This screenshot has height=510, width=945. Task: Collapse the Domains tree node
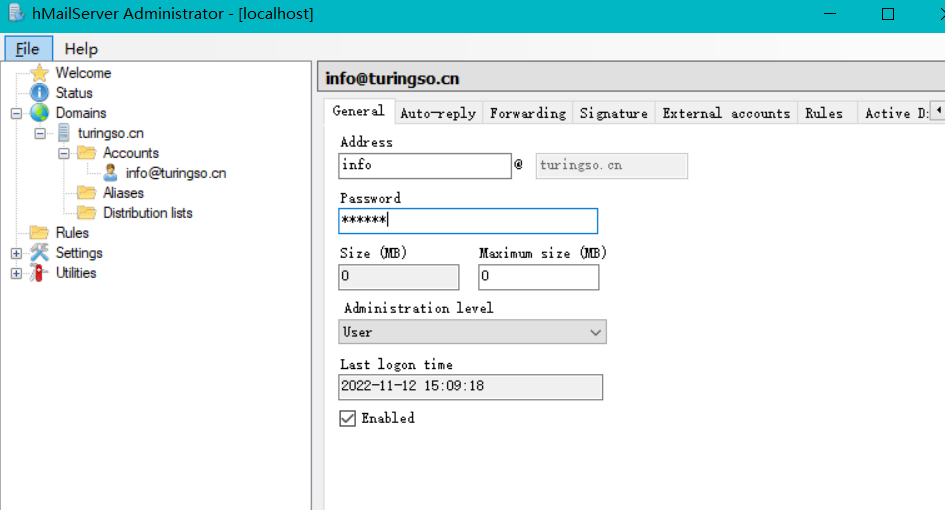[16, 113]
